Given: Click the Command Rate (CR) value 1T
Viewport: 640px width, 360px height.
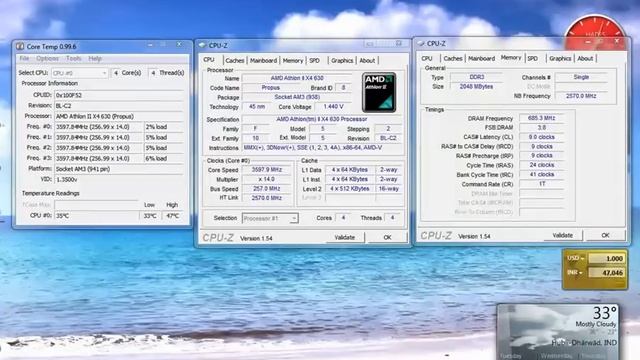Looking at the screenshot, I should (542, 184).
